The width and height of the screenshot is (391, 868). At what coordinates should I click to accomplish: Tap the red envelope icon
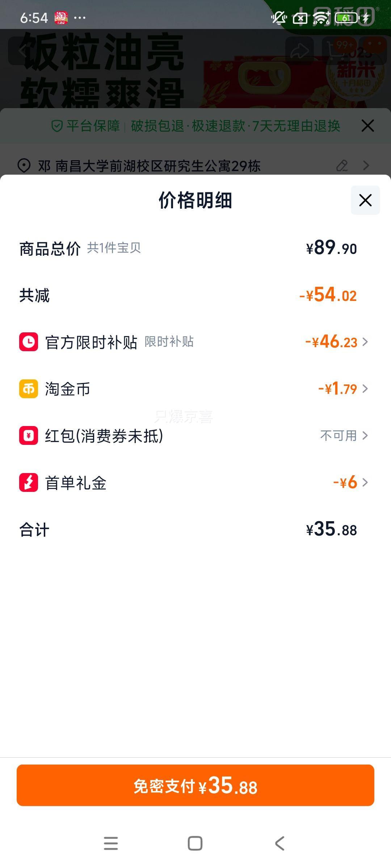pos(29,435)
